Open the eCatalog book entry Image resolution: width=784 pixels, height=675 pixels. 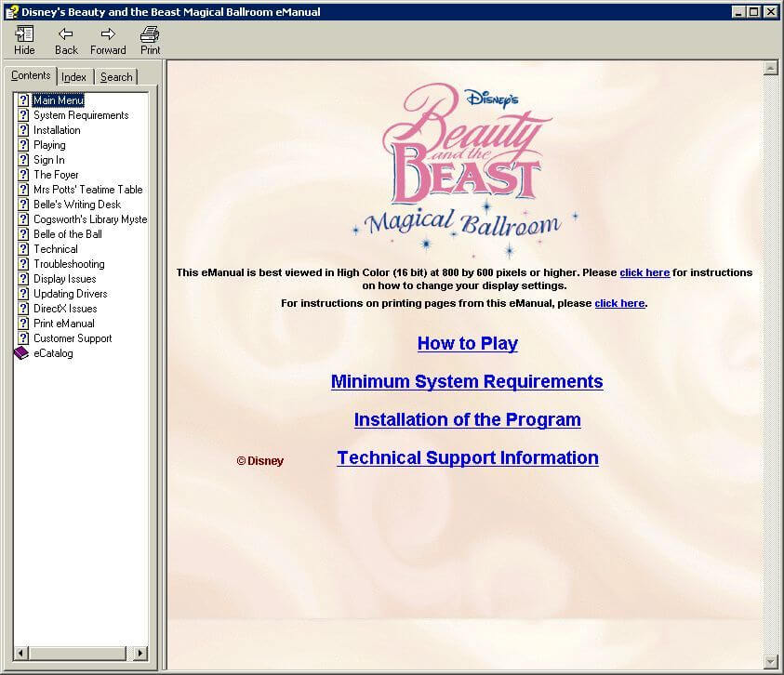(x=53, y=353)
